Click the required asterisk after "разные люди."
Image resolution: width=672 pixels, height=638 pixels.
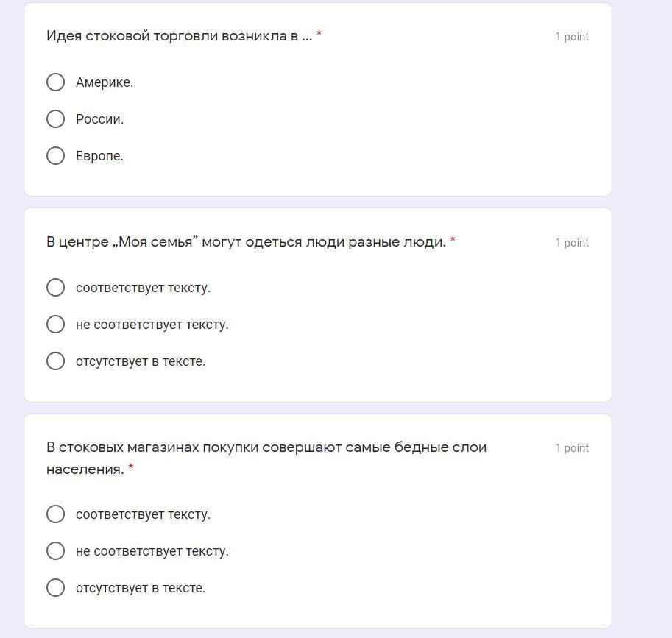point(453,241)
